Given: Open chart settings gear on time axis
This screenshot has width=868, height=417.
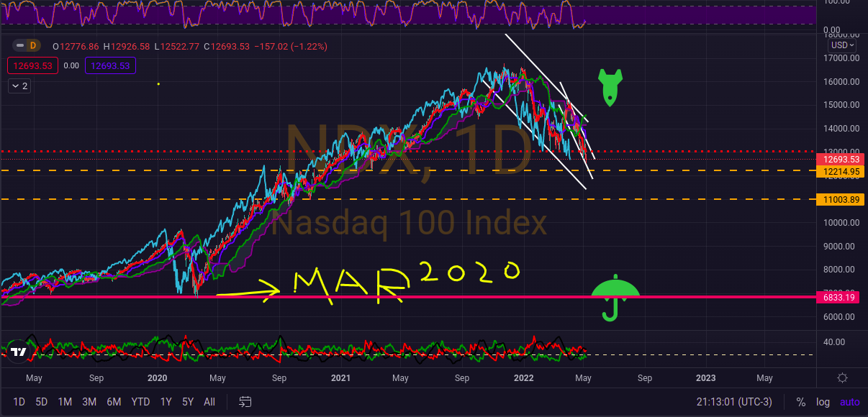Looking at the screenshot, I should click(842, 377).
